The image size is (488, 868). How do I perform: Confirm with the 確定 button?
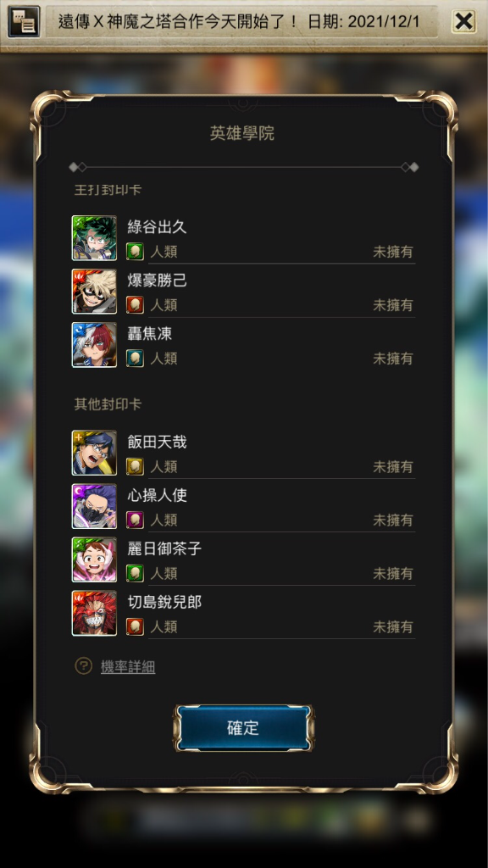(x=243, y=728)
